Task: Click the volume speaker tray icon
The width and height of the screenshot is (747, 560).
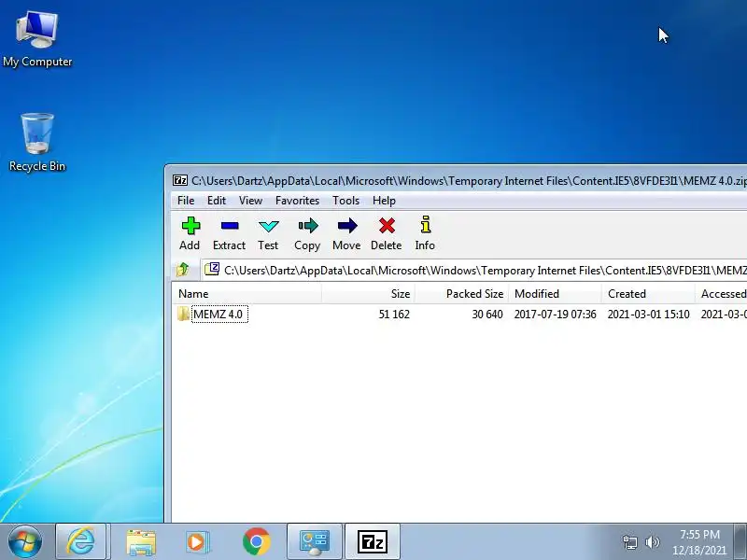Action: pos(652,542)
